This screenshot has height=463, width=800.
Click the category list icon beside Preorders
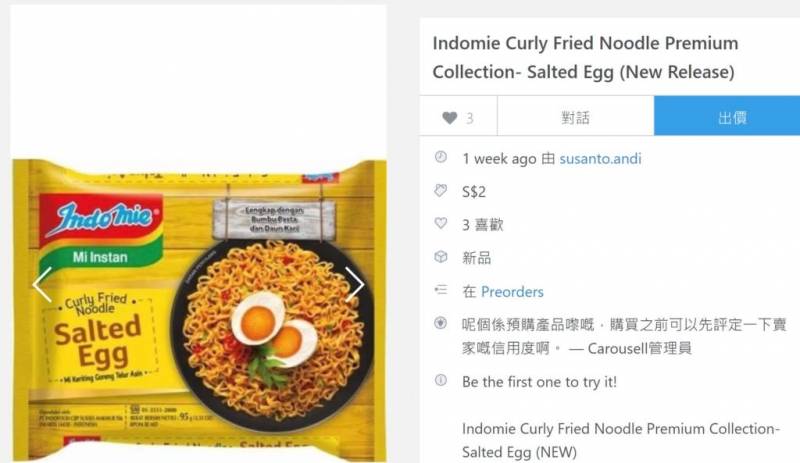[441, 290]
